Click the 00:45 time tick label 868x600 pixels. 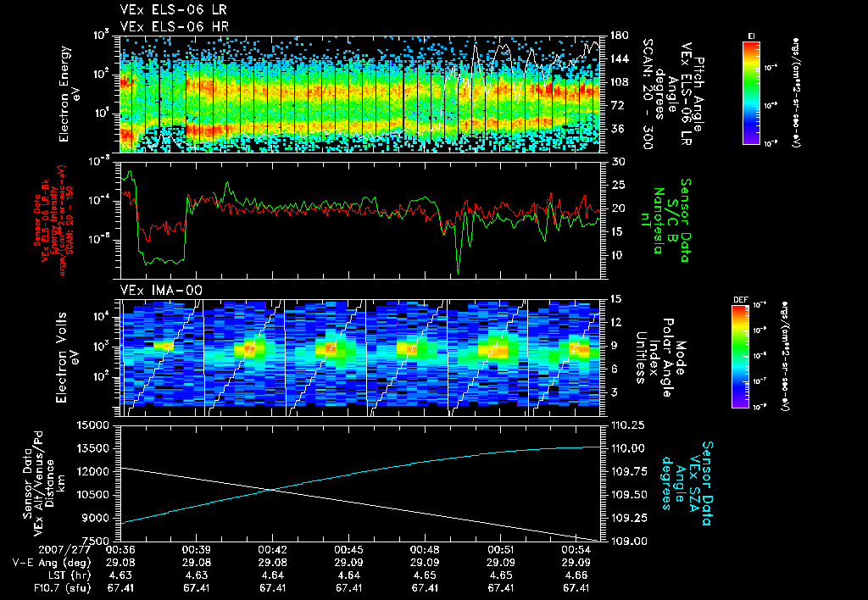348,550
